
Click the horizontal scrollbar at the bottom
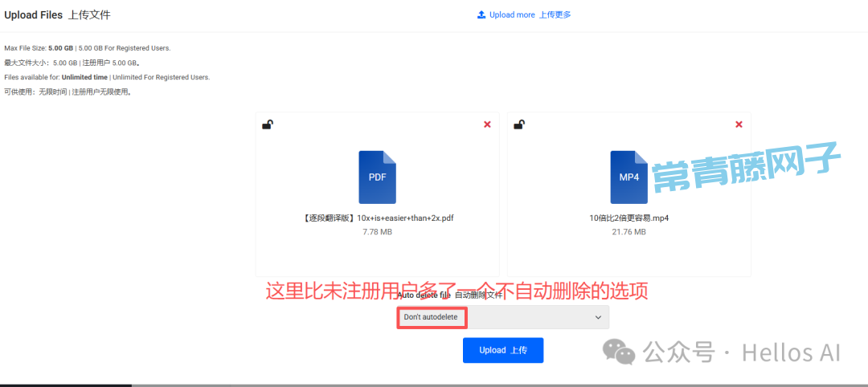tap(66, 385)
